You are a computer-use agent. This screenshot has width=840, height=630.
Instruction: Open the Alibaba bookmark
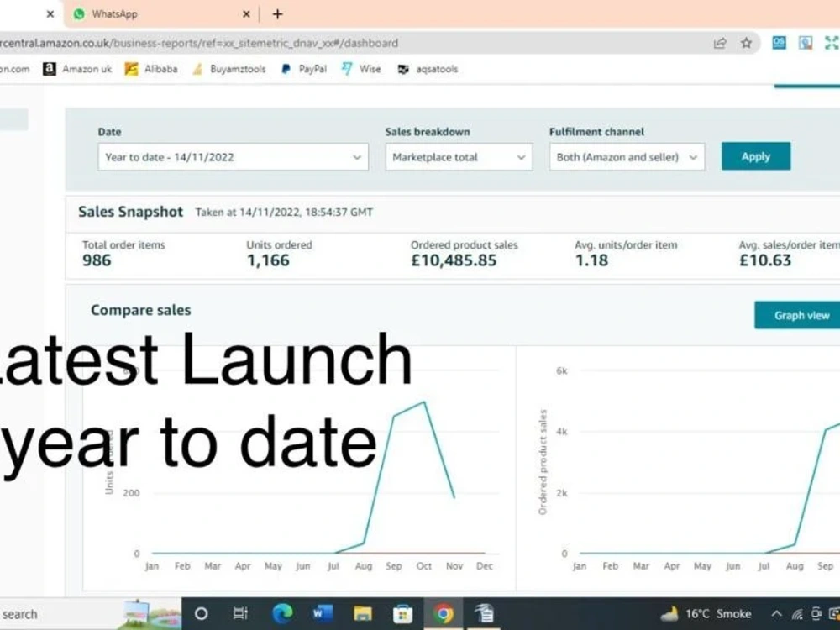point(151,69)
